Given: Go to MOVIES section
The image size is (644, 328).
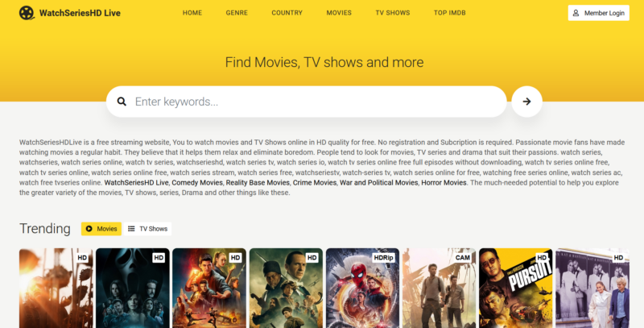Looking at the screenshot, I should [x=339, y=13].
